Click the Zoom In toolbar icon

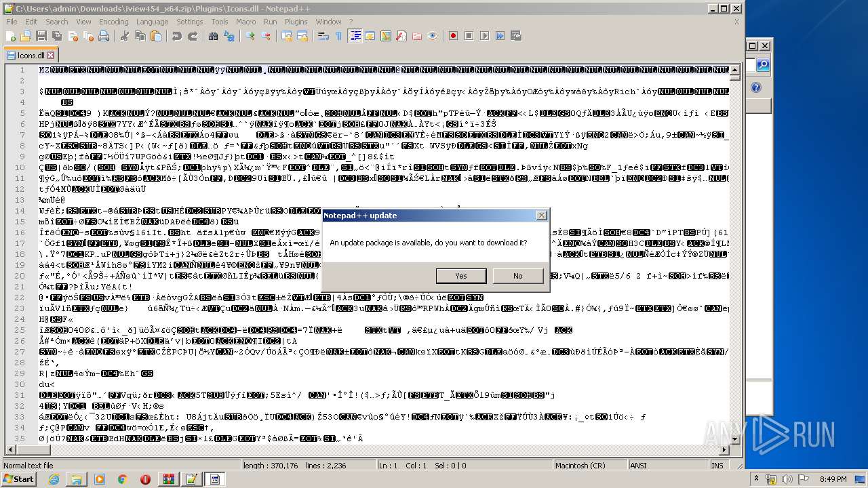[250, 36]
